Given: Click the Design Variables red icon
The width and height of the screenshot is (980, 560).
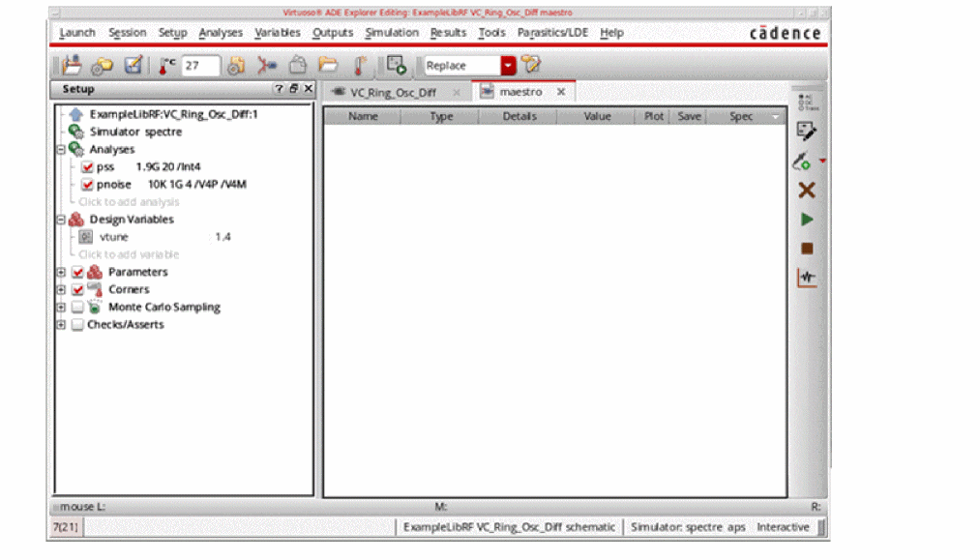Looking at the screenshot, I should pos(76,220).
